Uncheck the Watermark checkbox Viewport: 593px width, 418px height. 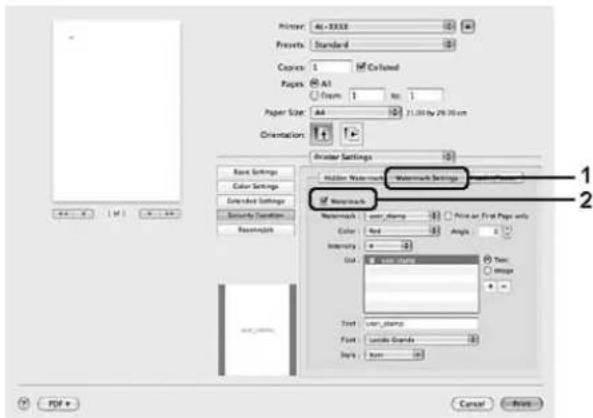(x=324, y=200)
